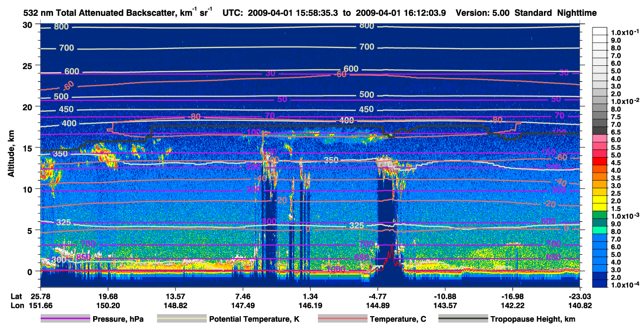Click the longitude value 150.20

pyautogui.click(x=108, y=305)
